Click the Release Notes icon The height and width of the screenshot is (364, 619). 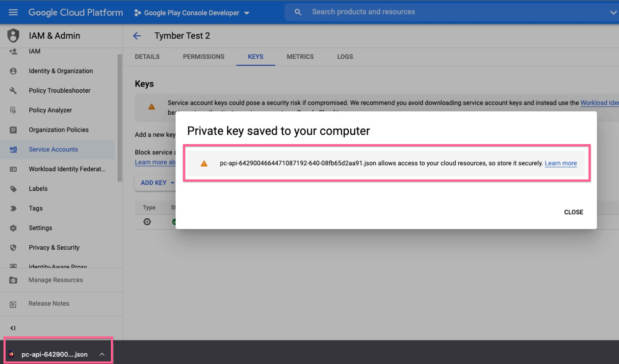(13, 304)
